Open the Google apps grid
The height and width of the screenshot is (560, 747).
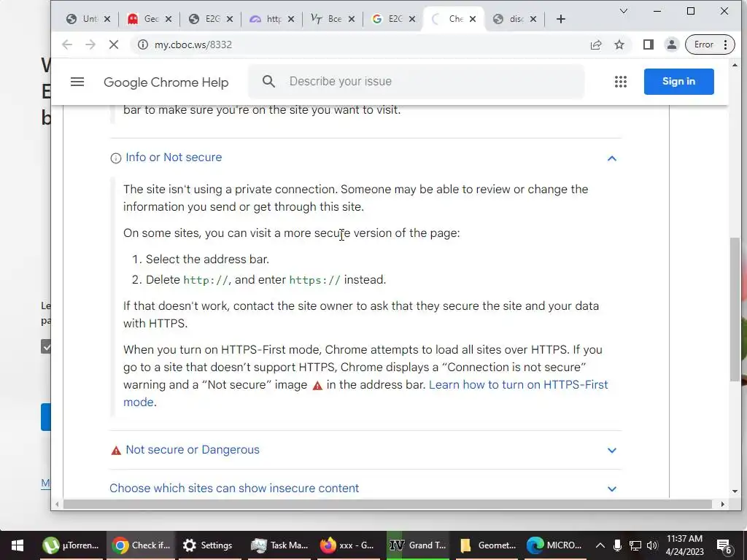[x=620, y=82]
